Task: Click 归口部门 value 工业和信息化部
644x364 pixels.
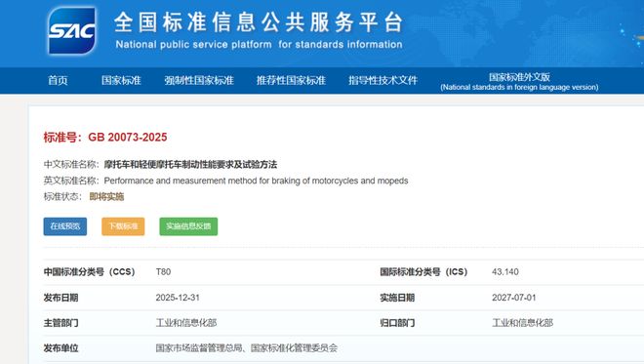Action: point(522,323)
